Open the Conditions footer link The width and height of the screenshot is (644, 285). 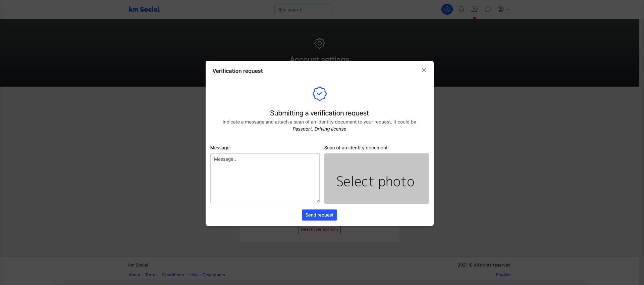tap(173, 275)
